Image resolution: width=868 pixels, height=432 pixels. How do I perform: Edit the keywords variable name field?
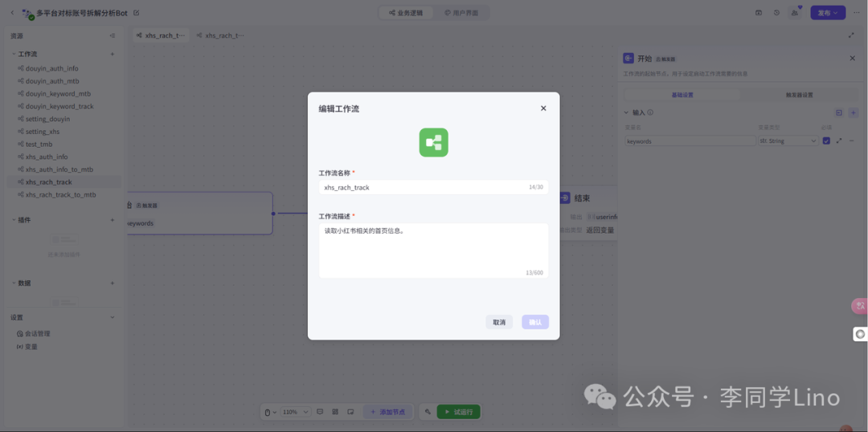pyautogui.click(x=690, y=141)
